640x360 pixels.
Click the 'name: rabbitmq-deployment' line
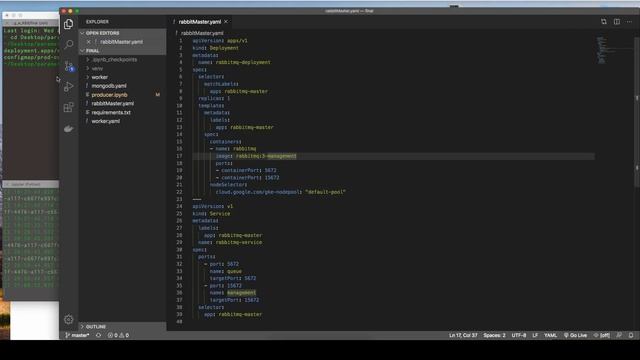[234, 62]
